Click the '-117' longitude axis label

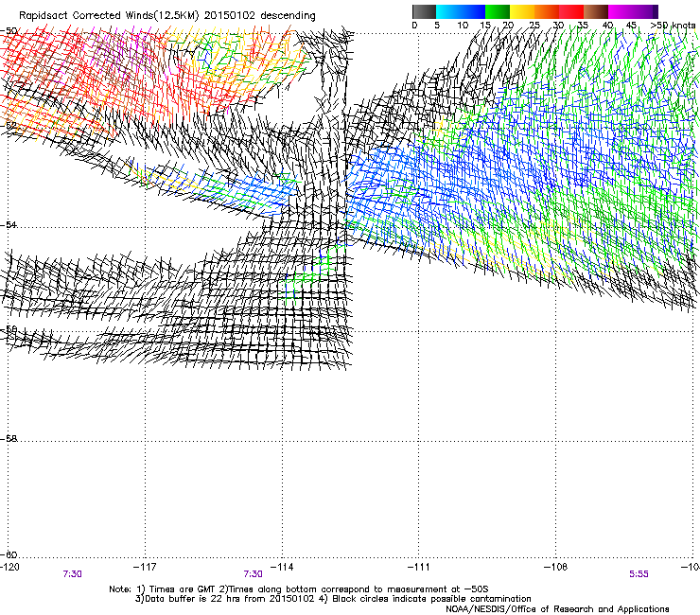point(145,567)
